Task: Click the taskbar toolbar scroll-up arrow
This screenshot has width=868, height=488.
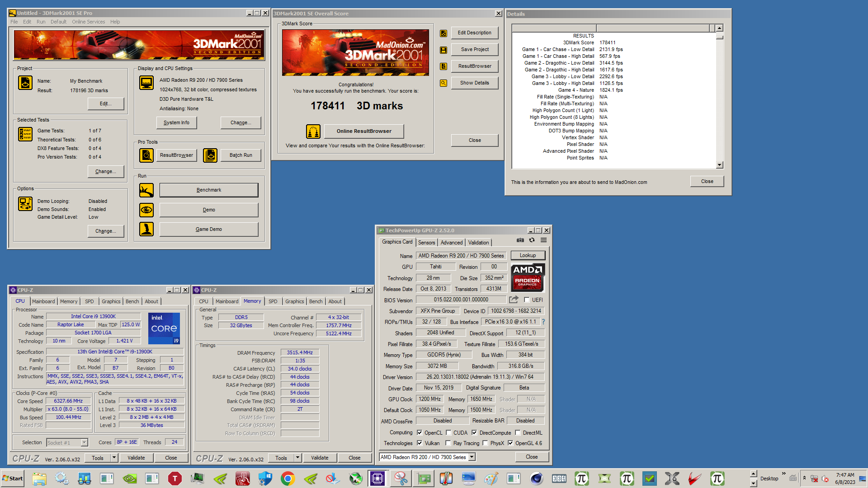Action: pos(753,474)
